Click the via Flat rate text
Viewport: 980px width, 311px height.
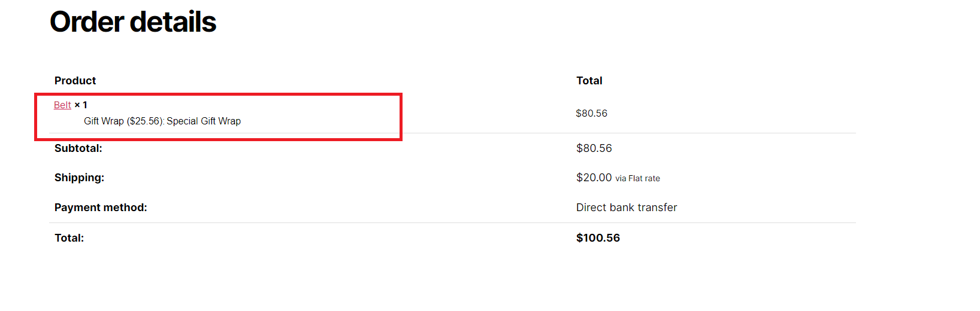[637, 178]
